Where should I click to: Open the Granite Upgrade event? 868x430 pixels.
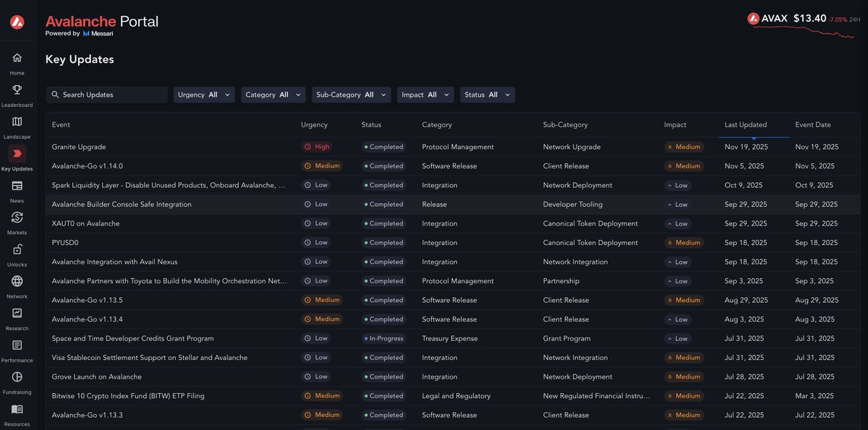79,147
